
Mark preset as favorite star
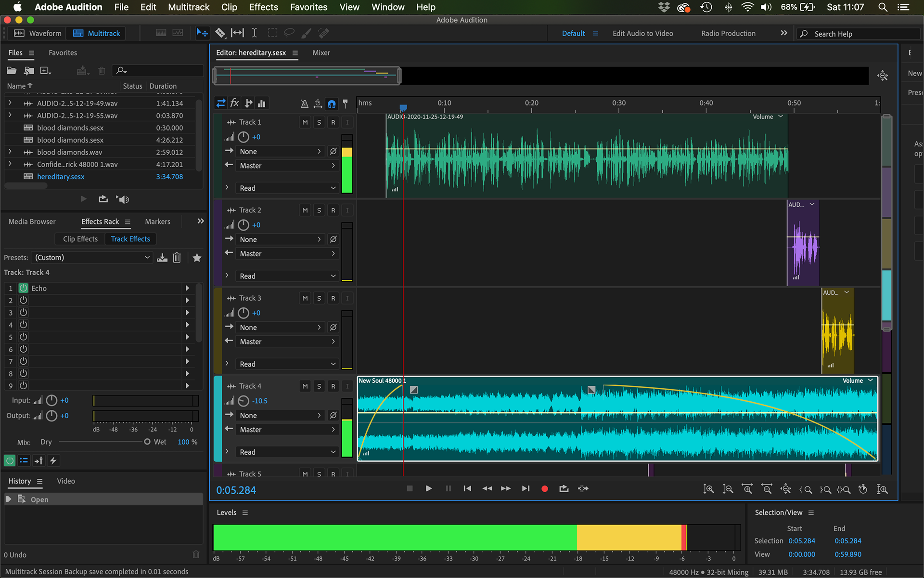coord(197,258)
